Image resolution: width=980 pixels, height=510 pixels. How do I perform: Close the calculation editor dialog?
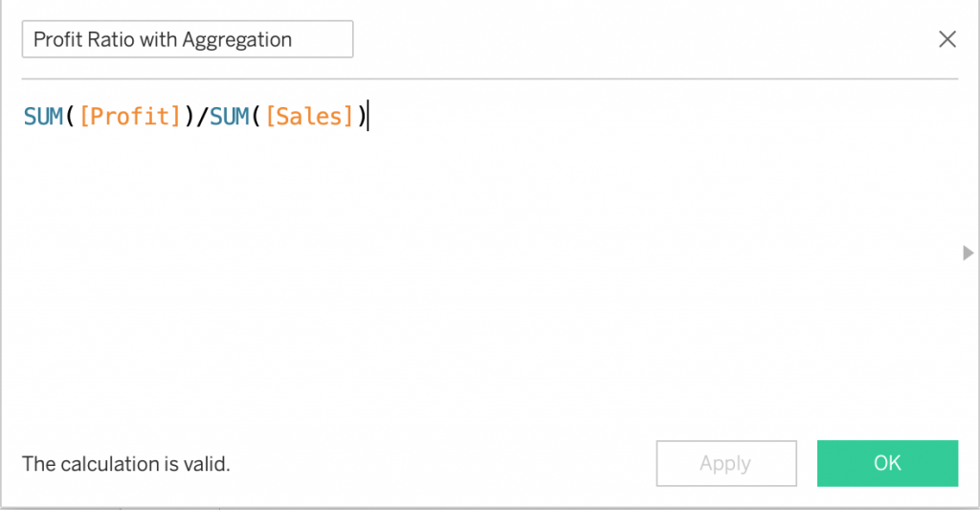pos(947,39)
